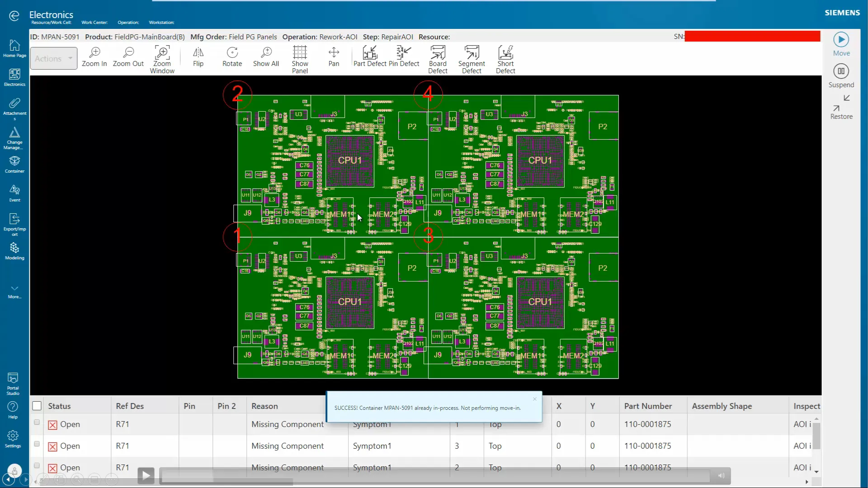Select the Zoom Window tool

[x=162, y=58]
